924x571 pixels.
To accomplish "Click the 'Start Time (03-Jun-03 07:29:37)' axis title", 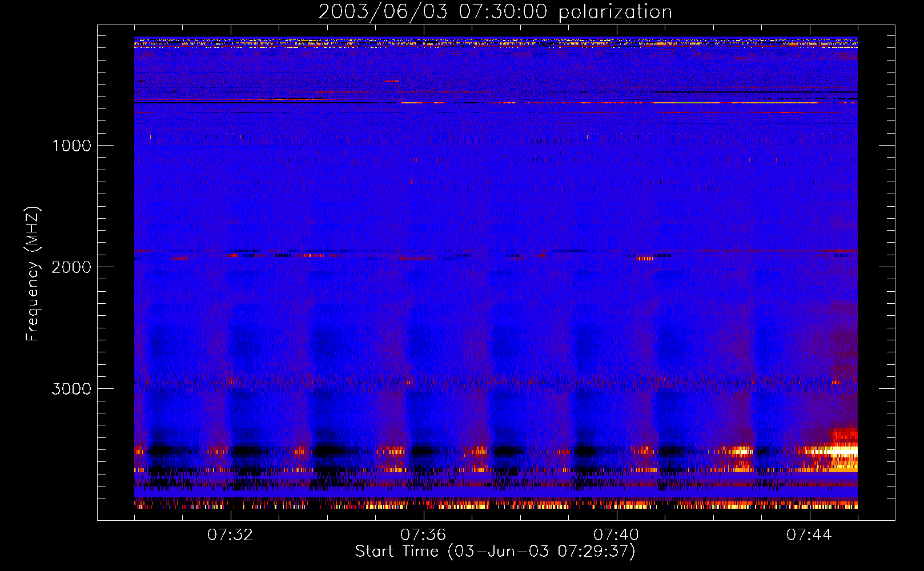I will tap(495, 552).
